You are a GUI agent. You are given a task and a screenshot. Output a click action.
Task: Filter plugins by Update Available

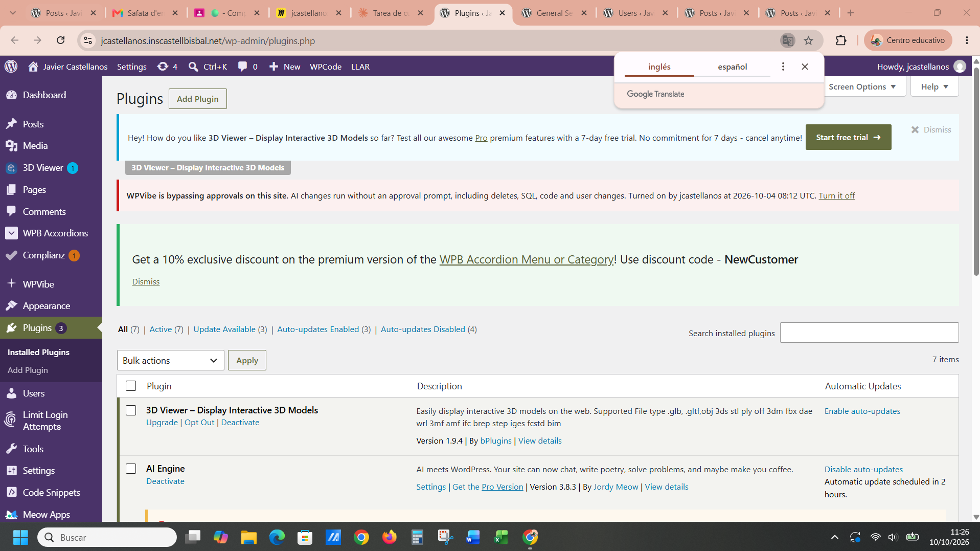(224, 329)
